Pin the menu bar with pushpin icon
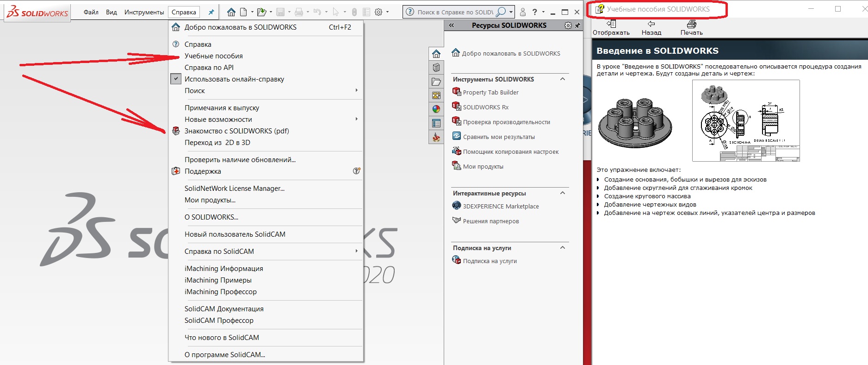Image resolution: width=868 pixels, height=365 pixels. [211, 12]
